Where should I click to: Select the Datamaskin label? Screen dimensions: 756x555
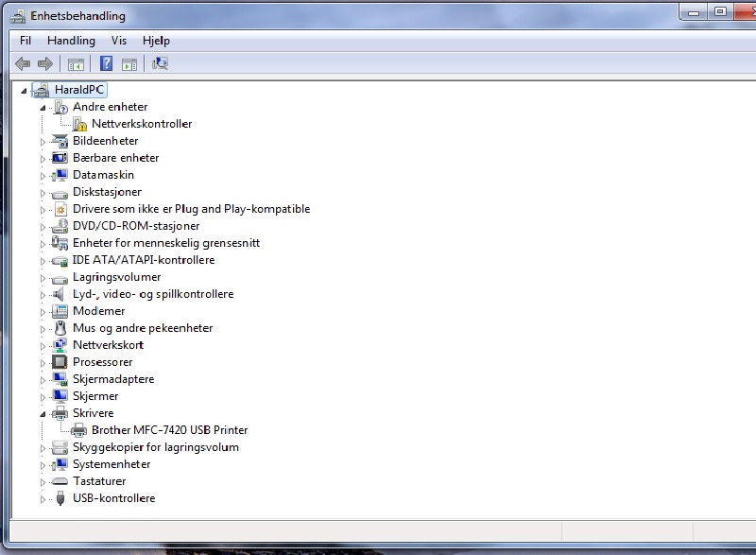point(103,175)
